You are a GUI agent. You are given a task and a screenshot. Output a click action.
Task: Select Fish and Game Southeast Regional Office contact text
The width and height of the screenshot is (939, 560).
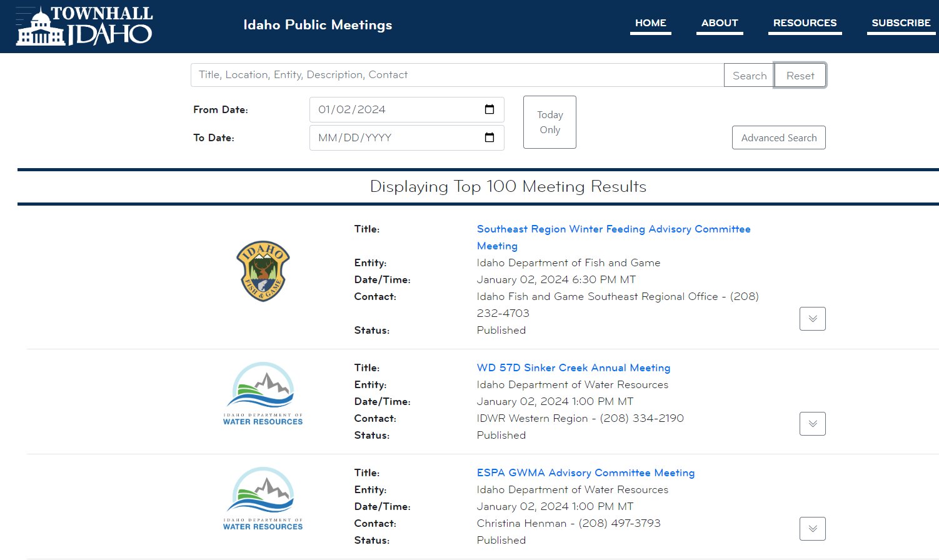tap(618, 305)
